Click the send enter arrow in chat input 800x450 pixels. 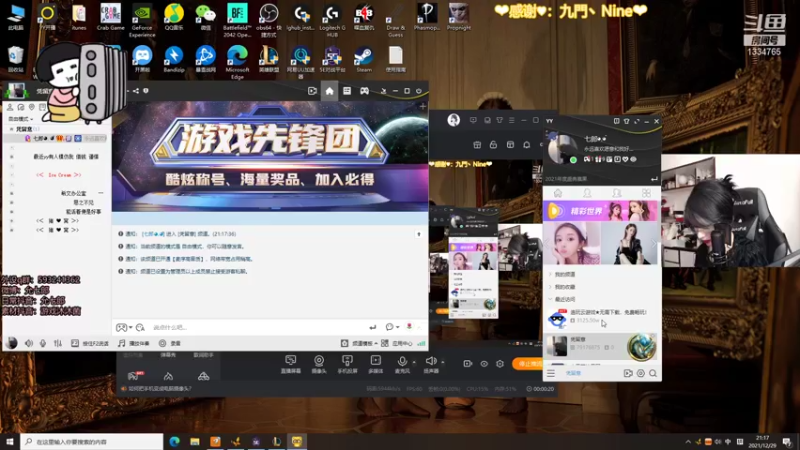tap(372, 327)
